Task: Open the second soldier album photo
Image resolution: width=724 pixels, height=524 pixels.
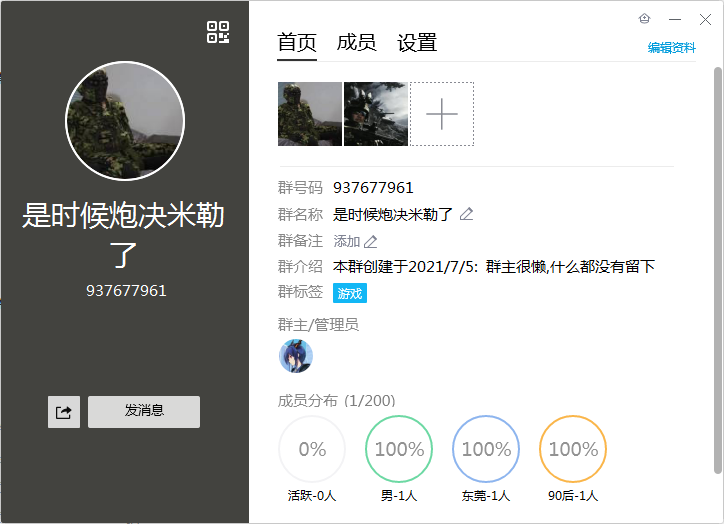Action: pos(376,114)
